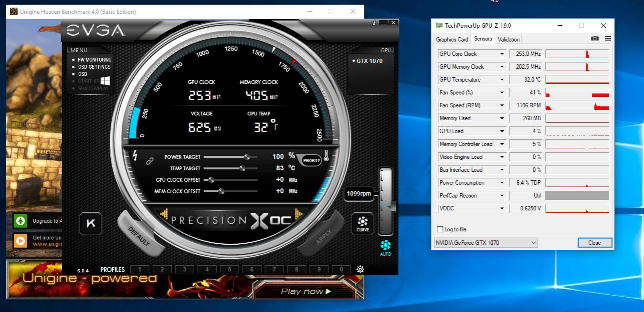Click the EVGA logo
Image resolution: width=644 pixels, height=312 pixels.
pyautogui.click(x=95, y=31)
